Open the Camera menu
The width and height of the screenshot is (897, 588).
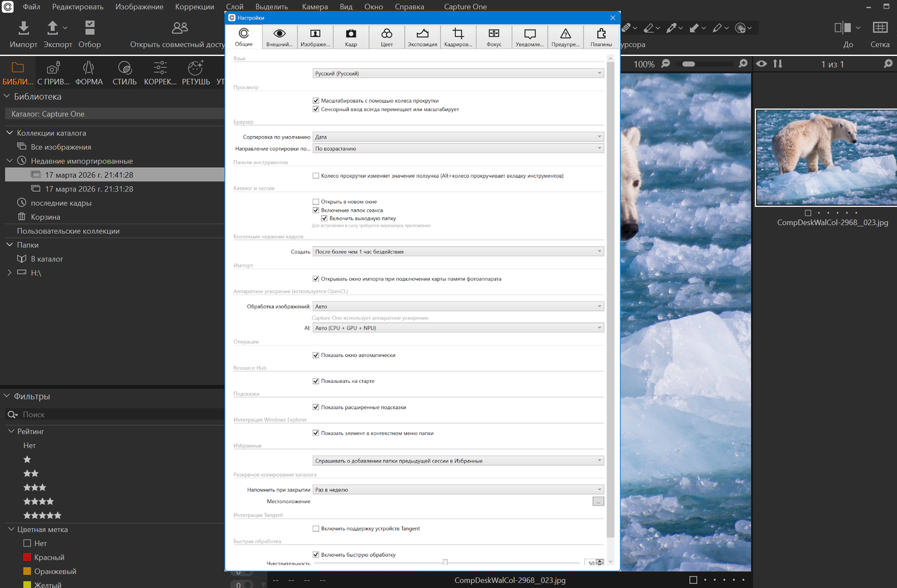[314, 7]
